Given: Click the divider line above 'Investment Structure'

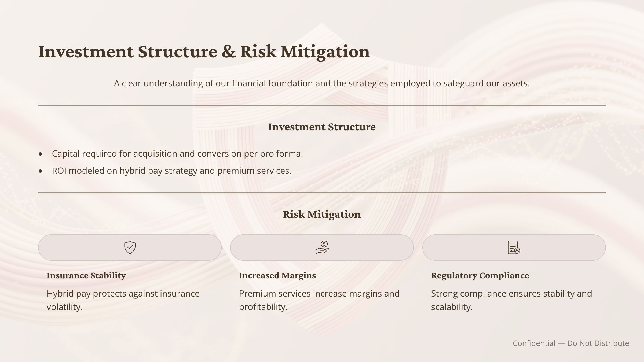Looking at the screenshot, I should click(322, 105).
